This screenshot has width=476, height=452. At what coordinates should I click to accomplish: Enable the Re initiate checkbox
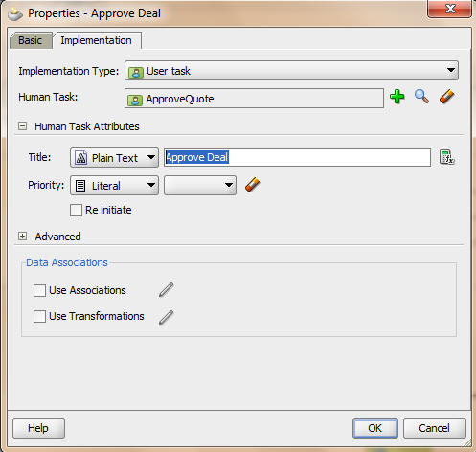(x=76, y=211)
